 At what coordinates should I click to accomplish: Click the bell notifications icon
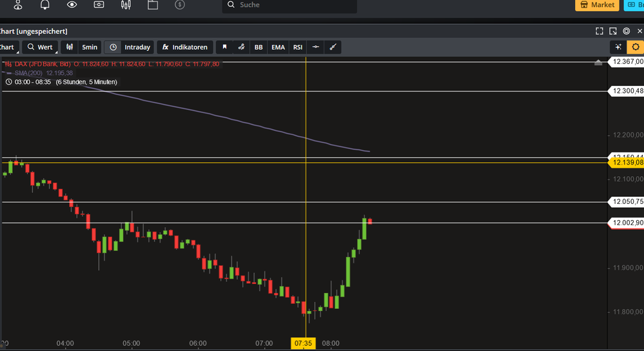pos(45,5)
